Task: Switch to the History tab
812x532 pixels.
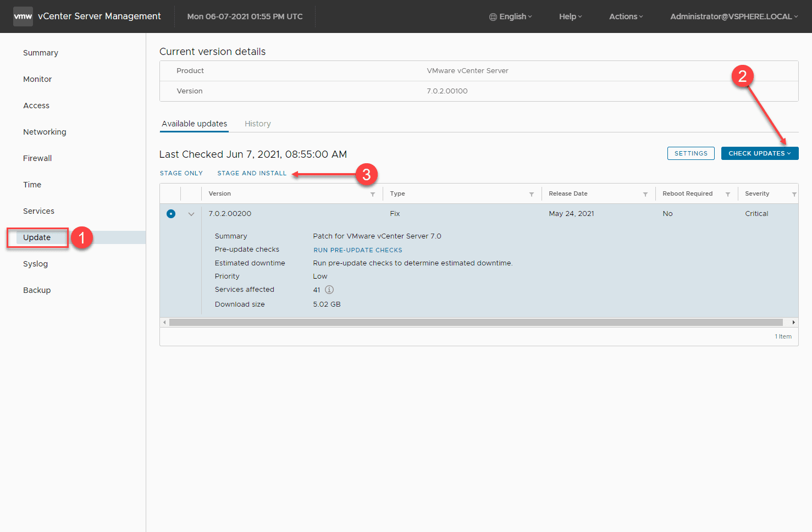Action: (257, 124)
